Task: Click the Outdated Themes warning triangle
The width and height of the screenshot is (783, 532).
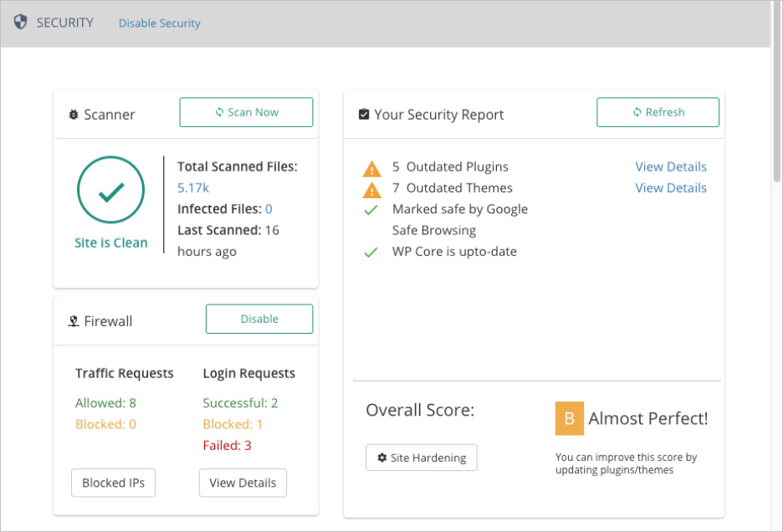Action: pos(371,191)
